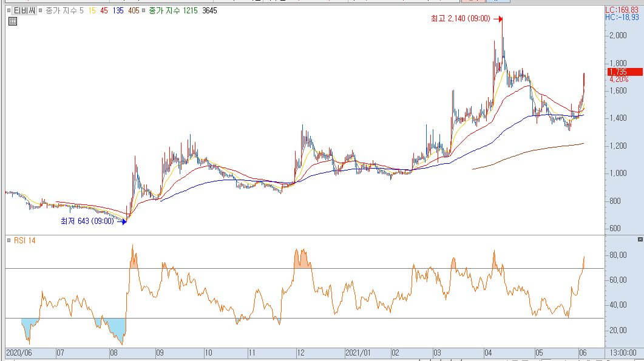644x361 pixels.
Task: Click the 07 month date axis label
Action: click(x=60, y=353)
